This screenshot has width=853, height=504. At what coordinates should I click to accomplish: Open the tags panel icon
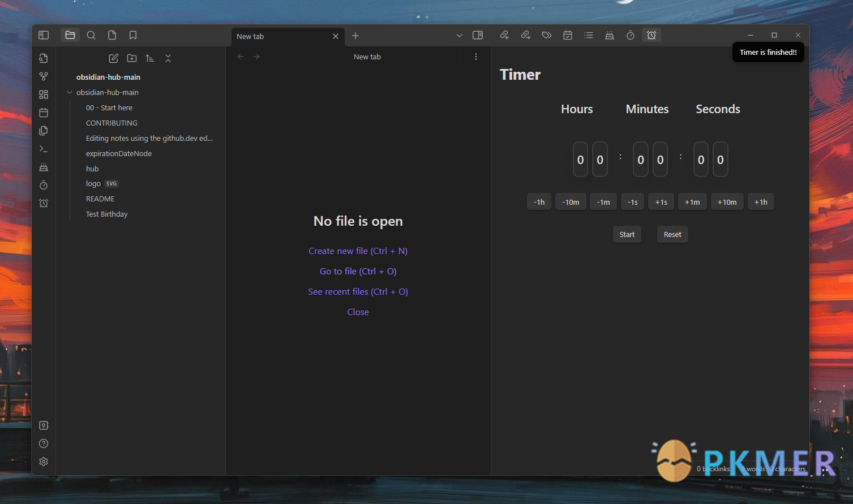(546, 35)
